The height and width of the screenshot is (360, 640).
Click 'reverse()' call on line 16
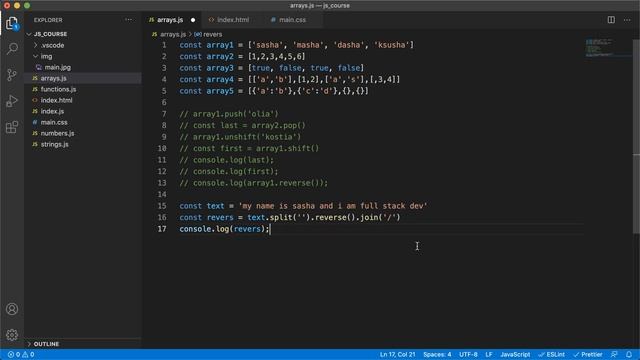click(336, 218)
